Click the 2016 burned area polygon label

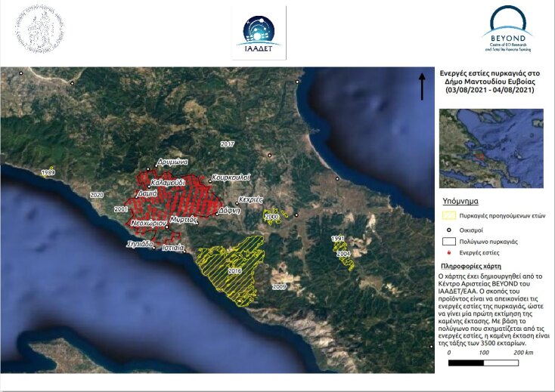[234, 271]
